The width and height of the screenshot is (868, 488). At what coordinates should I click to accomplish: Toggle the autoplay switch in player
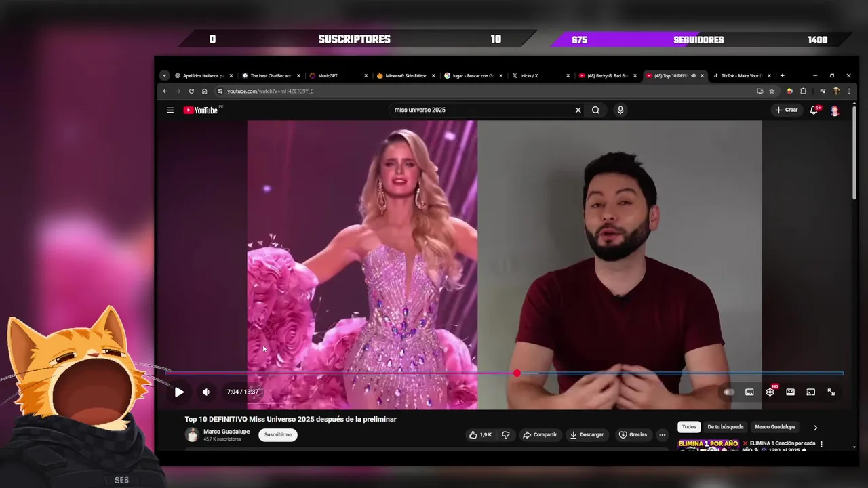coord(729,392)
